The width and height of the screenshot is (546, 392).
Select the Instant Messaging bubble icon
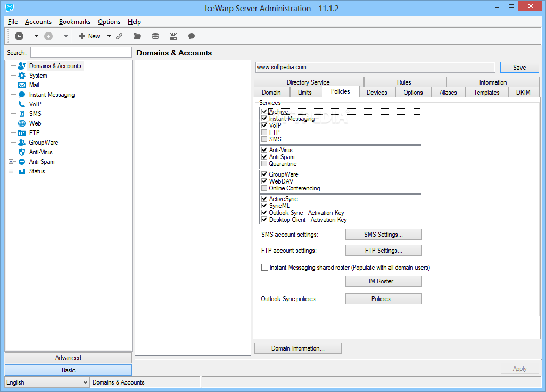pos(22,95)
